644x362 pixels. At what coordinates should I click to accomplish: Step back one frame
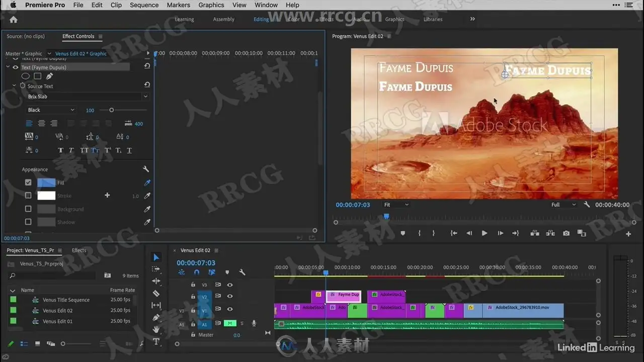tap(469, 233)
